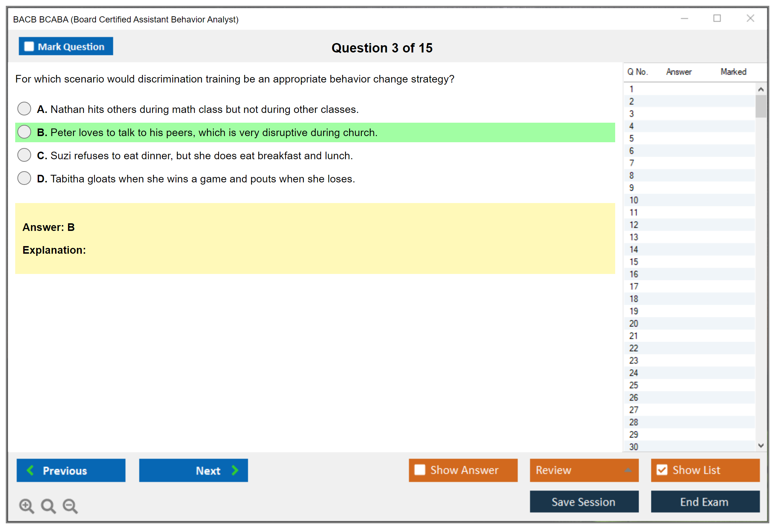
Task: Jump to question 22 in the list
Action: coord(634,348)
